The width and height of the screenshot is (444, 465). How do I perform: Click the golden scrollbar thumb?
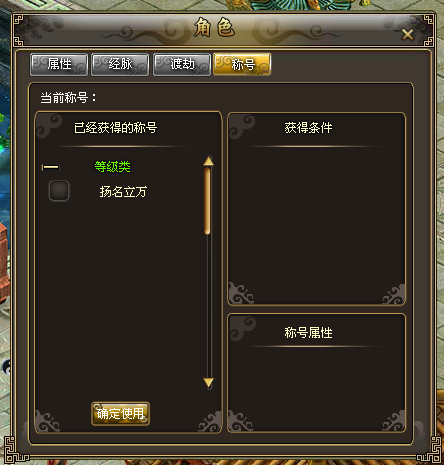[x=207, y=201]
